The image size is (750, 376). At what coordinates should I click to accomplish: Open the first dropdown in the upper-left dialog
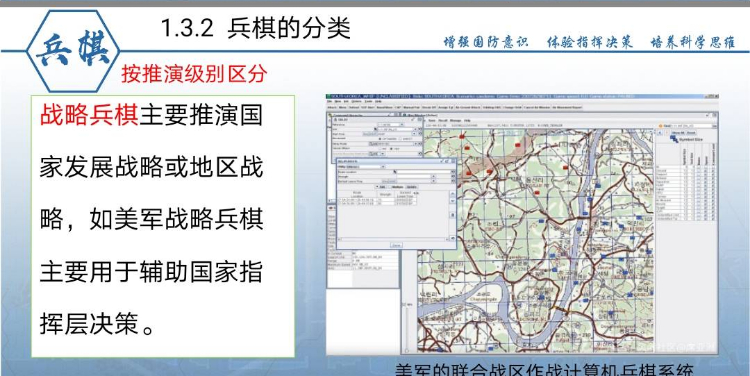coord(390,124)
